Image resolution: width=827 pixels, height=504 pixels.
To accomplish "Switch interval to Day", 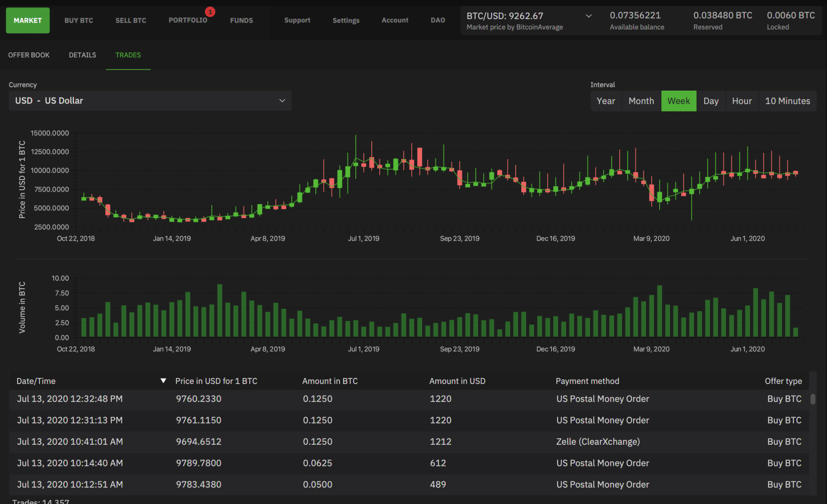I will [711, 101].
